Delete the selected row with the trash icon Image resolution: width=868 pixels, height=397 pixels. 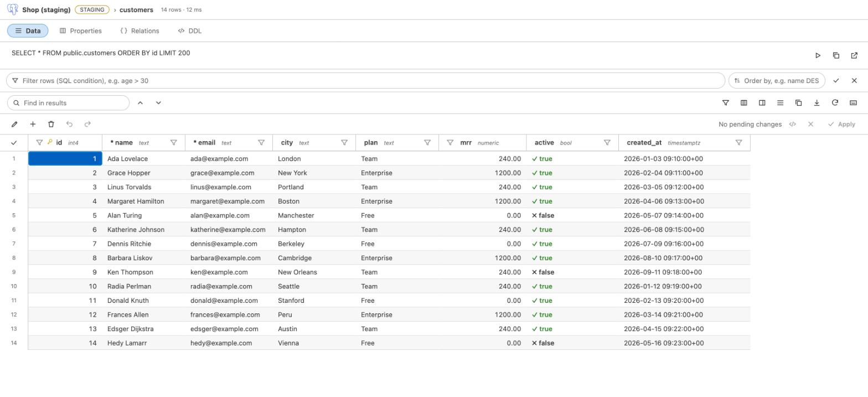(x=51, y=125)
